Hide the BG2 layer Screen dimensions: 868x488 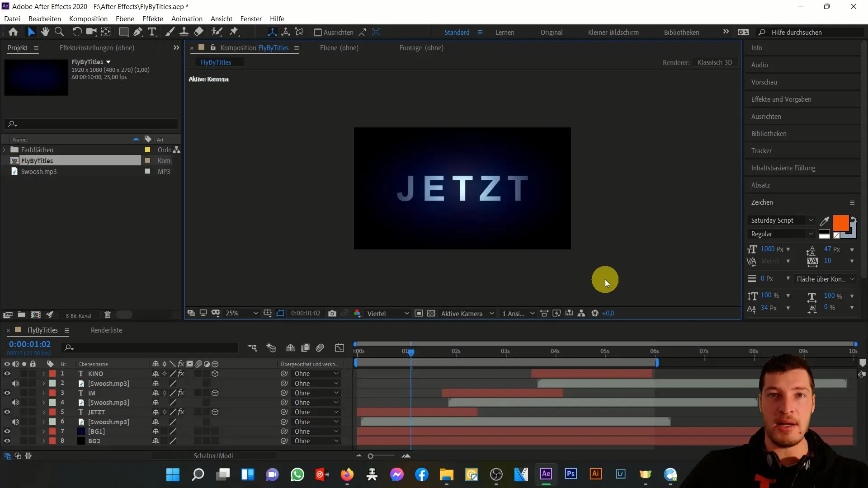7,441
